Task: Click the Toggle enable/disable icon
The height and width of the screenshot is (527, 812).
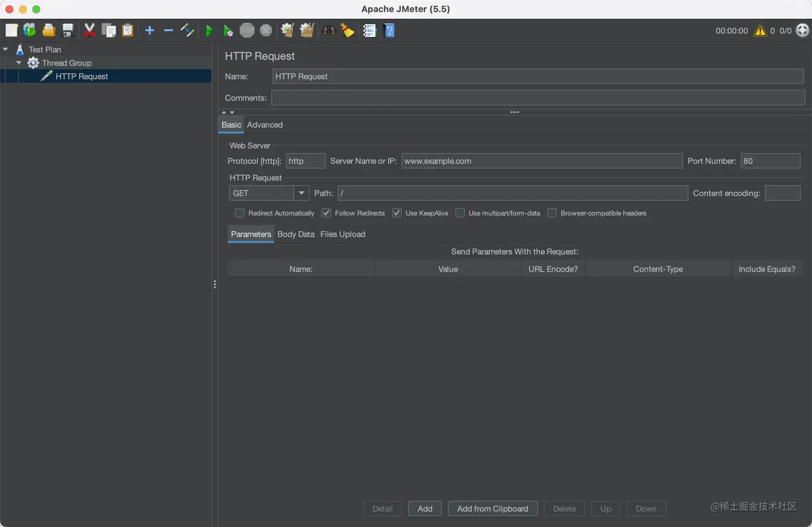Action: point(187,31)
